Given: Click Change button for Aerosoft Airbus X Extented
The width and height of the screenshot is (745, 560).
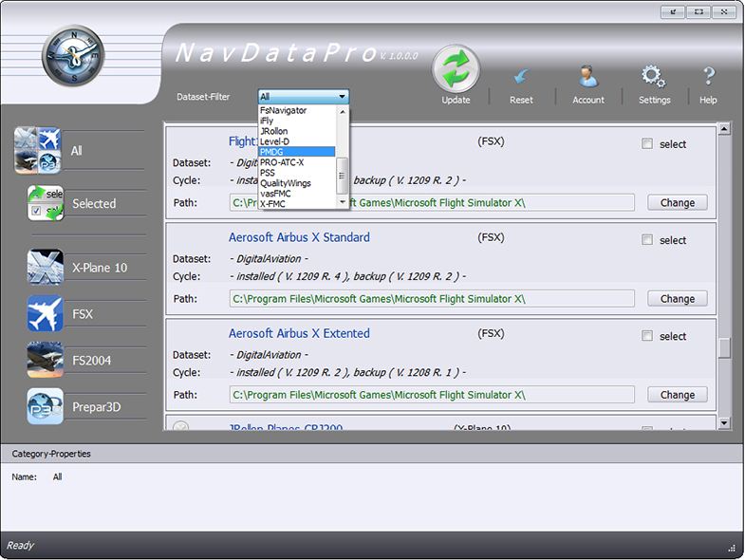Looking at the screenshot, I should point(678,395).
